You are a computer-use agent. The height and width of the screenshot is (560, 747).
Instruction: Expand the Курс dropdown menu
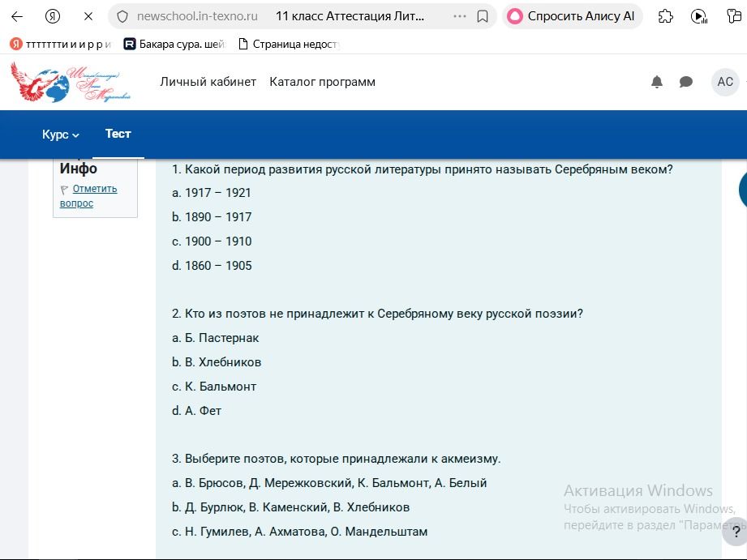(61, 135)
